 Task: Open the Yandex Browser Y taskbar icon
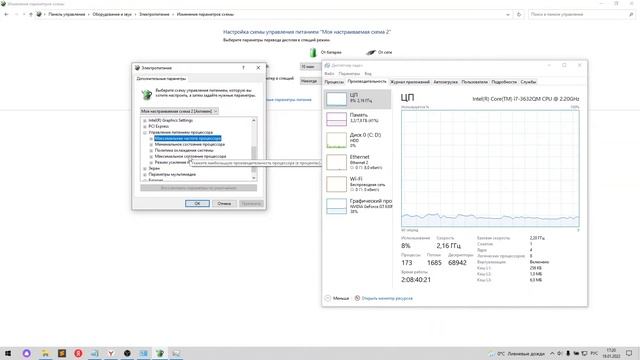point(111,353)
